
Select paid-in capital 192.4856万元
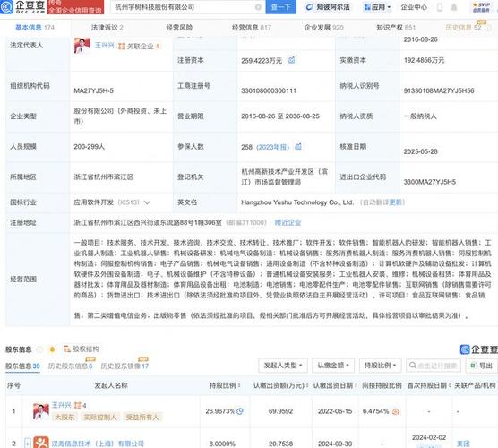[424, 60]
